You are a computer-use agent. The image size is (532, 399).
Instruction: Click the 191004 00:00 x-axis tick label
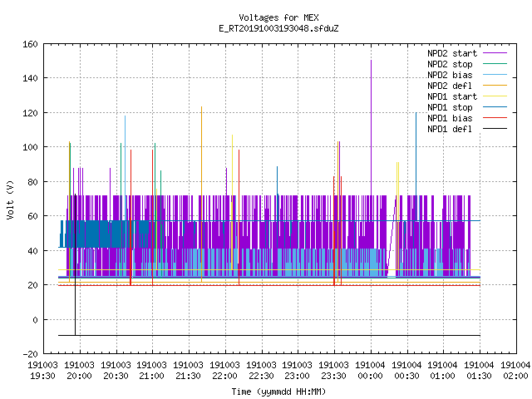370,371
